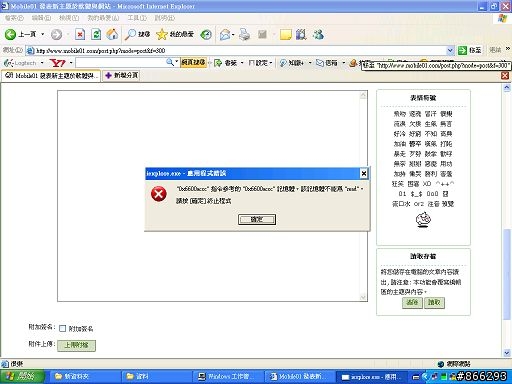Image resolution: width=512 pixels, height=384 pixels.
Task: Click 確定 OK in the error dialog
Action: pos(257,219)
